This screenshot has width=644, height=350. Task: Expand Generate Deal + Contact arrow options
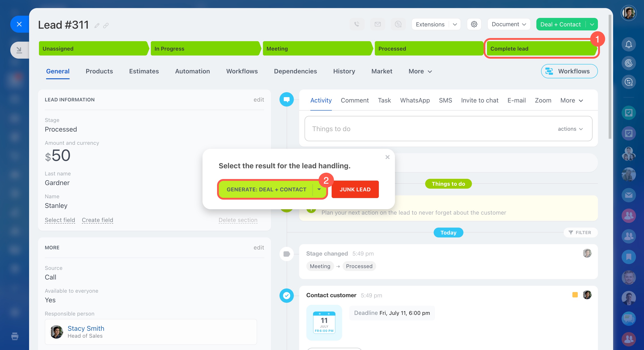319,189
